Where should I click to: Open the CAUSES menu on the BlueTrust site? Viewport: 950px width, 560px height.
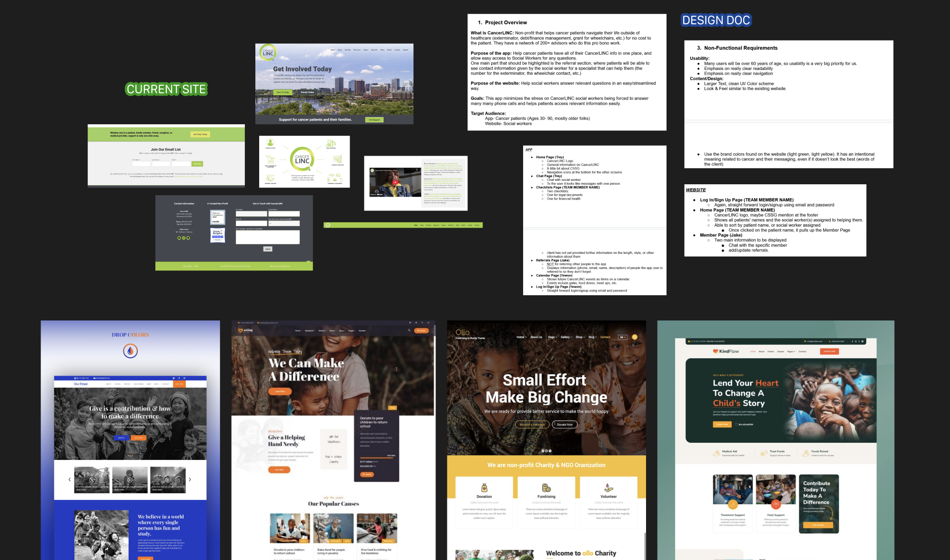pos(118,384)
